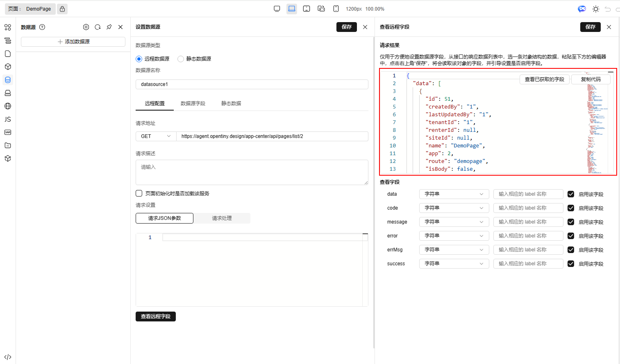
Task: Open the globe i18n icon in sidebar
Action: (x=8, y=106)
